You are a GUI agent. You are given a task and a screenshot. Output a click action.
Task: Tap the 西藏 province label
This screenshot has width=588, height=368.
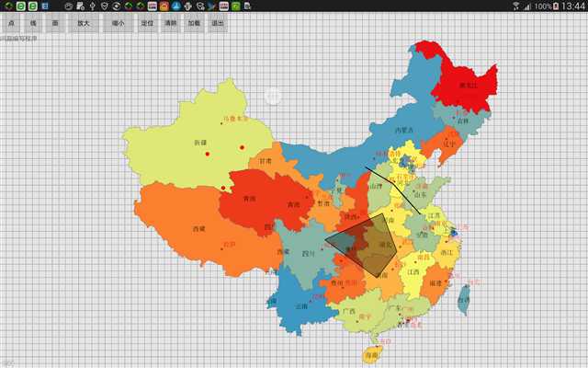coord(198,229)
